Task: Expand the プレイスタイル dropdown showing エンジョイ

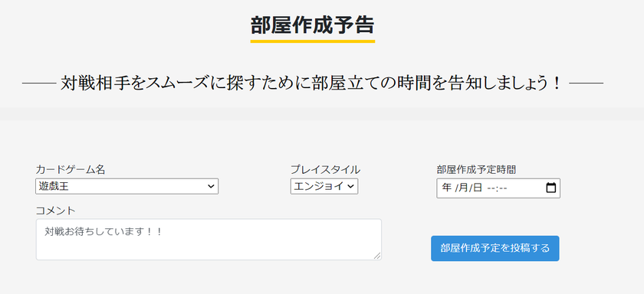Action: click(324, 186)
